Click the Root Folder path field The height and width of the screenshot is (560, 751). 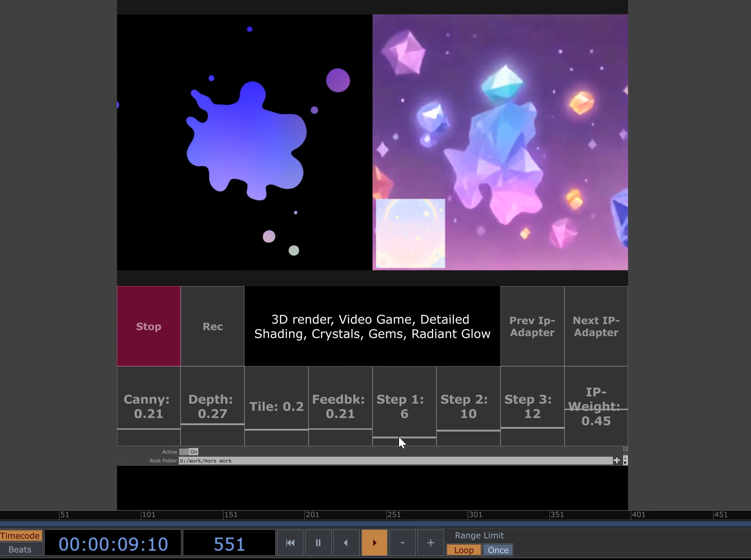pyautogui.click(x=395, y=461)
